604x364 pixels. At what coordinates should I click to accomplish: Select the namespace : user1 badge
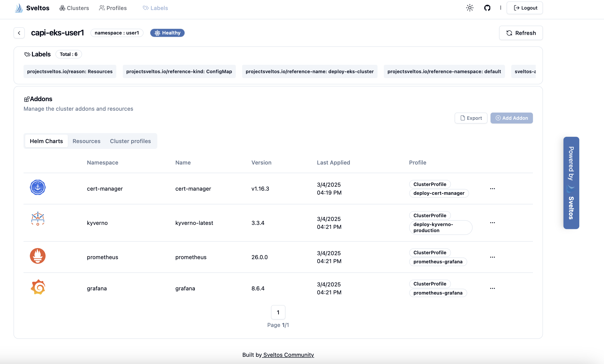[117, 33]
